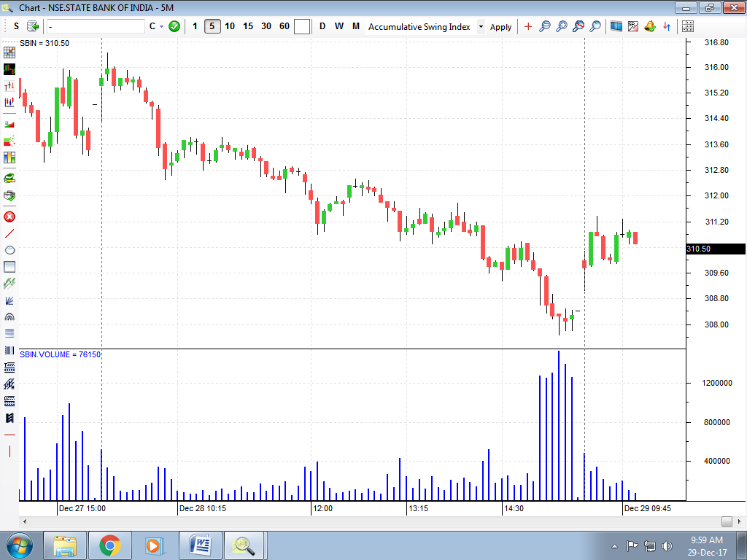Click the T-marked horizontal levels icon

coord(9,367)
